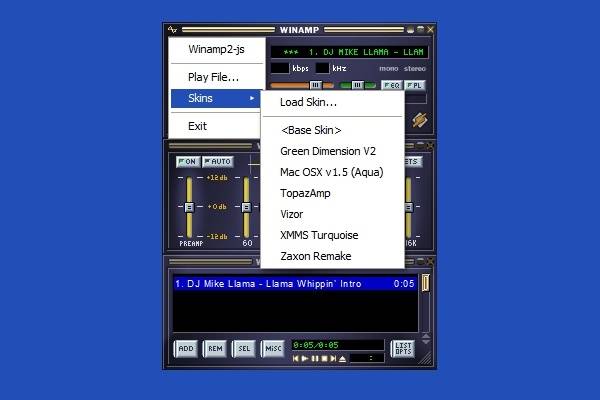The width and height of the screenshot is (600, 400).
Task: Expand the Skins submenu
Action: coord(216,98)
